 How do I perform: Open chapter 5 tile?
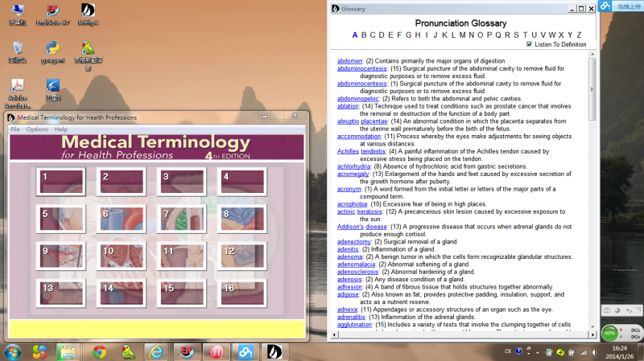coord(61,218)
